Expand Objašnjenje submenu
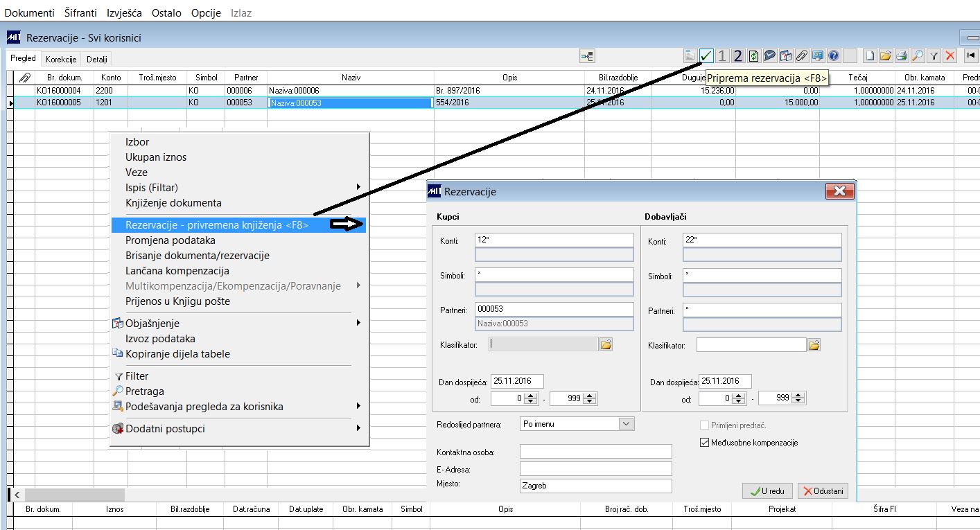This screenshot has width=980, height=530. coord(358,323)
